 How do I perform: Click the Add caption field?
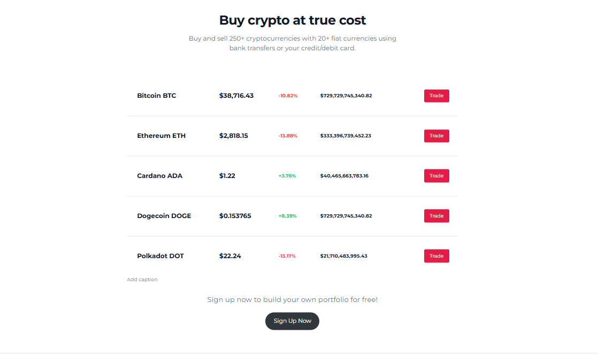pyautogui.click(x=142, y=280)
